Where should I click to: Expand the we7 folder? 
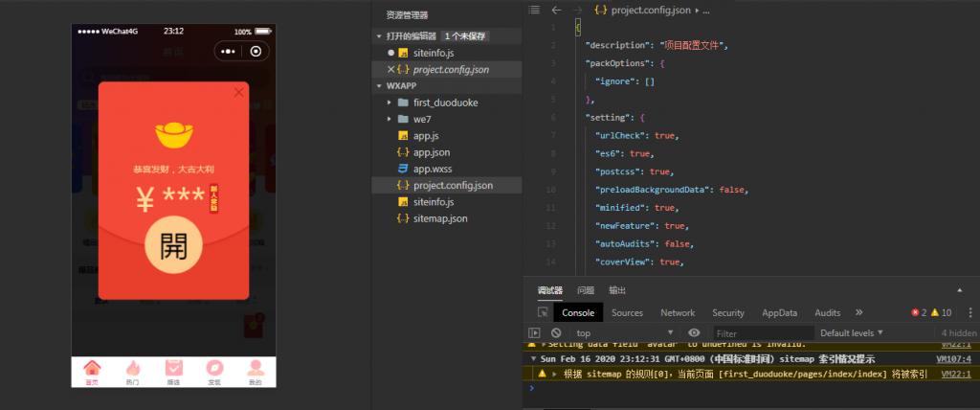(x=389, y=119)
